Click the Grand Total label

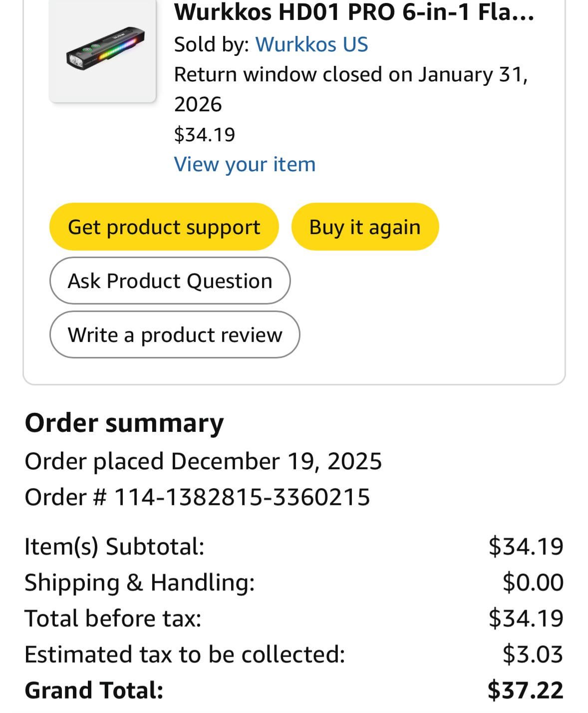pos(94,690)
